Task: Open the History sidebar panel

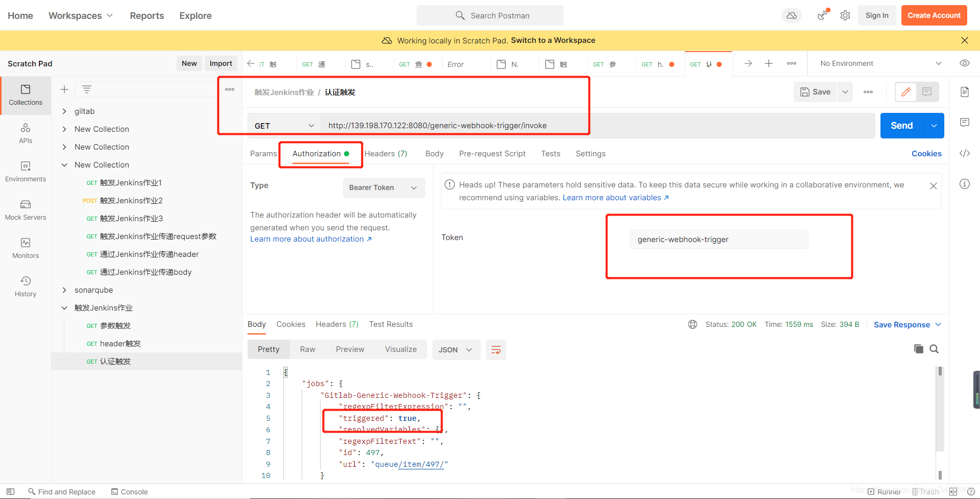Action: (26, 287)
